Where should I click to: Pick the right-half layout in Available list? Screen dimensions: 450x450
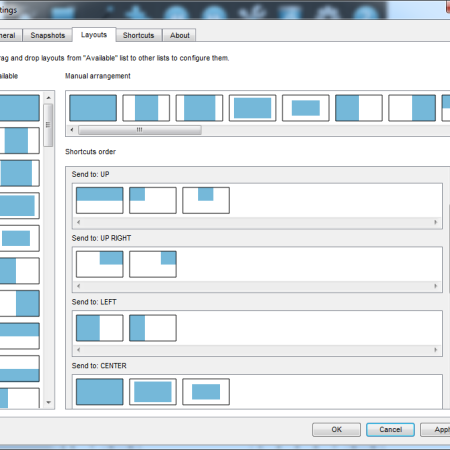[x=20, y=303]
